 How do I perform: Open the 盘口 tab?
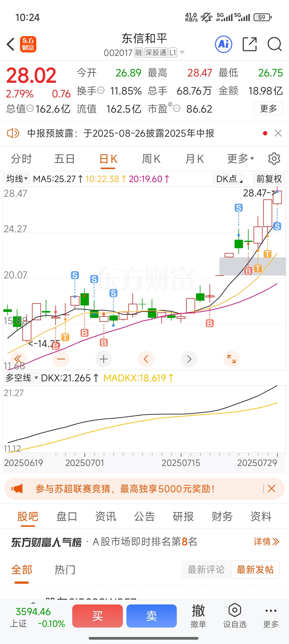coord(67,516)
